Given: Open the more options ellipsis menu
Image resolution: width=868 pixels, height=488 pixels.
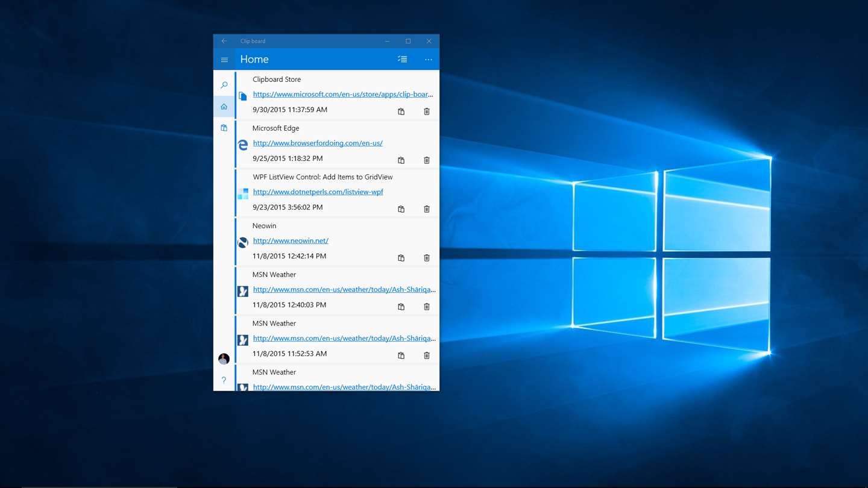Looking at the screenshot, I should point(429,60).
